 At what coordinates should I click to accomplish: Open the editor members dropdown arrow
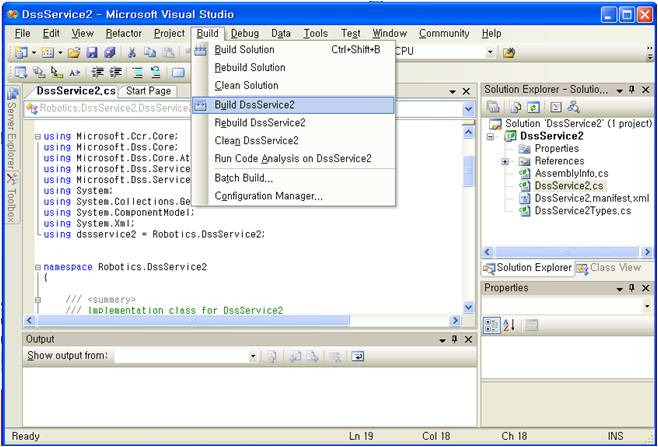tap(468, 109)
